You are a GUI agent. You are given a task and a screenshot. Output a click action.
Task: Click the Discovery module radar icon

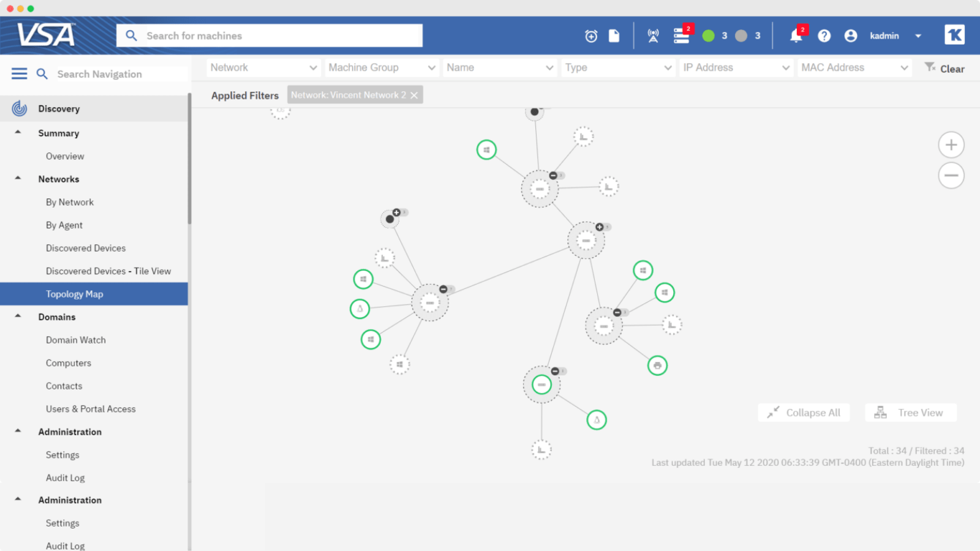coord(20,108)
